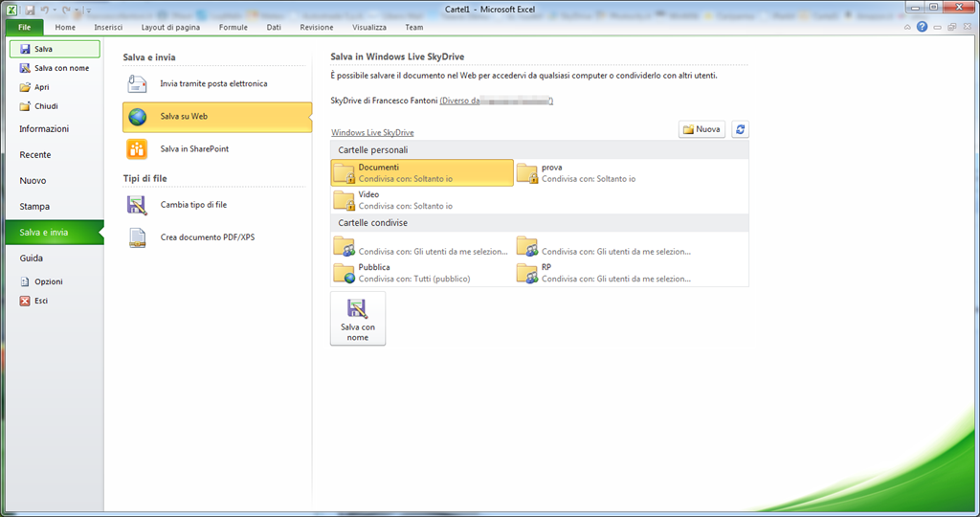The image size is (980, 517).
Task: Switch to the Home ribbon tab
Action: pyautogui.click(x=65, y=28)
